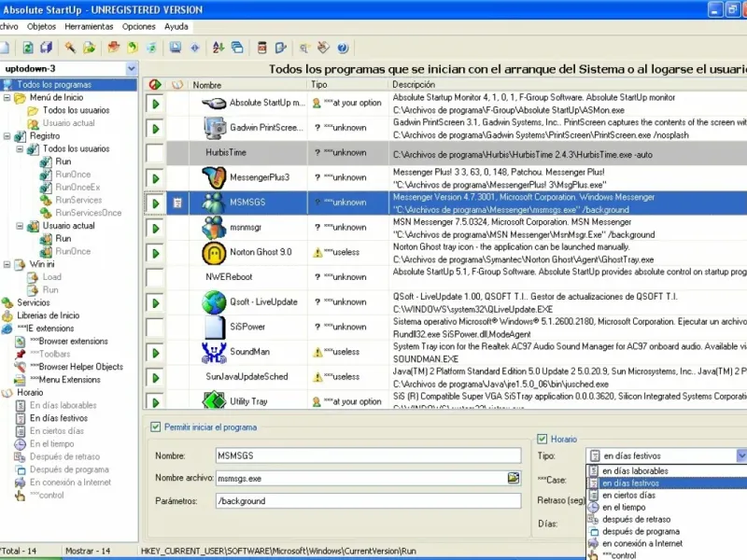Click the blue help question-mark toolbar icon

click(x=343, y=48)
